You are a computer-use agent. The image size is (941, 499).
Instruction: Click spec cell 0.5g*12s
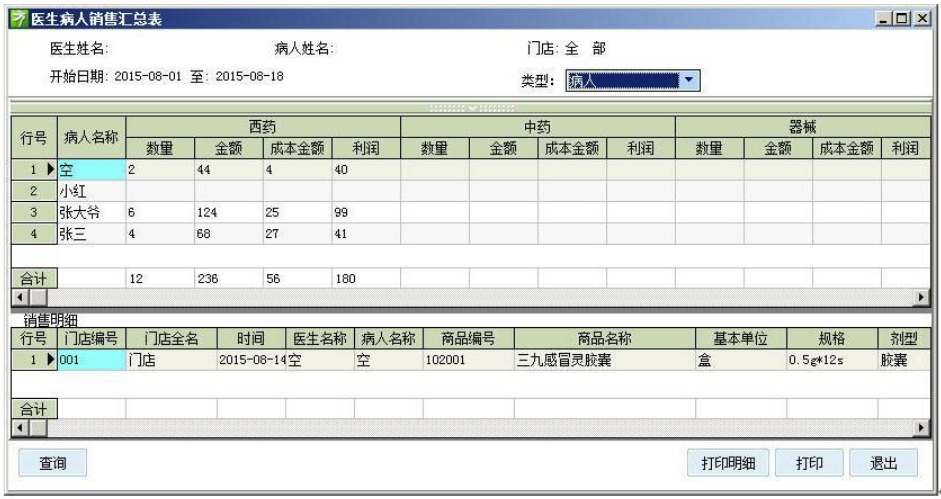coord(816,360)
